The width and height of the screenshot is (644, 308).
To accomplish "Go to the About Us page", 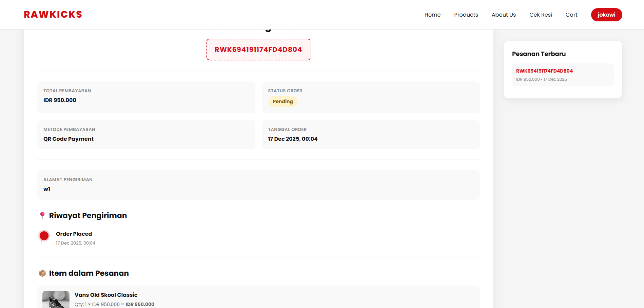I will 503,15.
